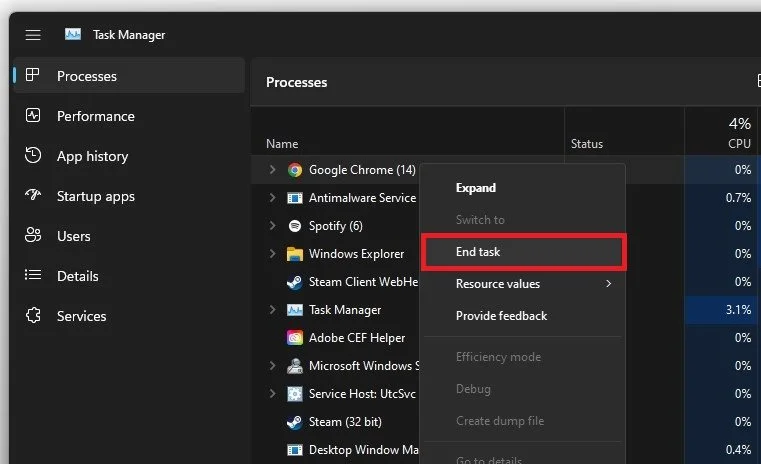This screenshot has height=464, width=761.
Task: Sort by the Status column header
Action: click(x=587, y=144)
